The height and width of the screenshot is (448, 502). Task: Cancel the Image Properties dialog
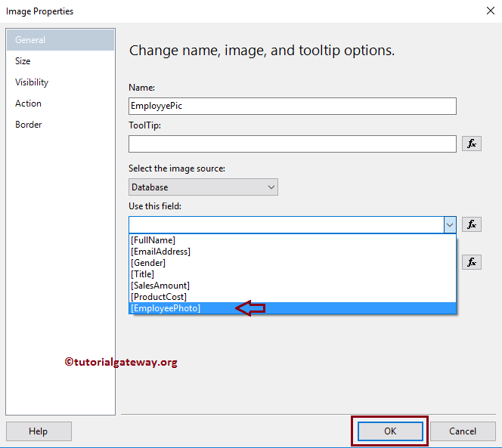[463, 431]
